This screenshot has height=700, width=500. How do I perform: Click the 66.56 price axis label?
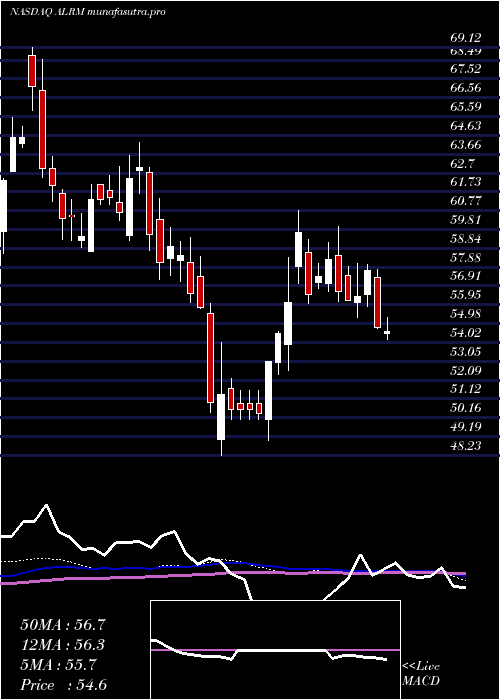tap(466, 88)
